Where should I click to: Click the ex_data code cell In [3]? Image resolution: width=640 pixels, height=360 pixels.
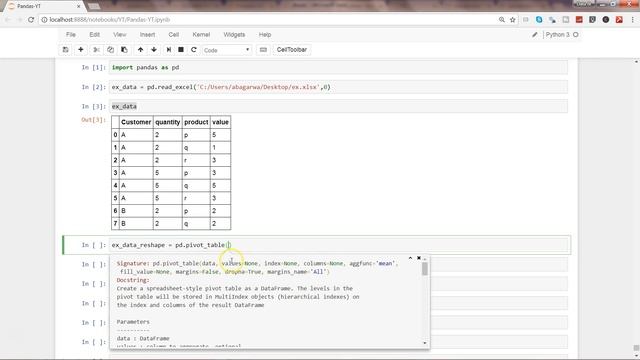pyautogui.click(x=339, y=106)
